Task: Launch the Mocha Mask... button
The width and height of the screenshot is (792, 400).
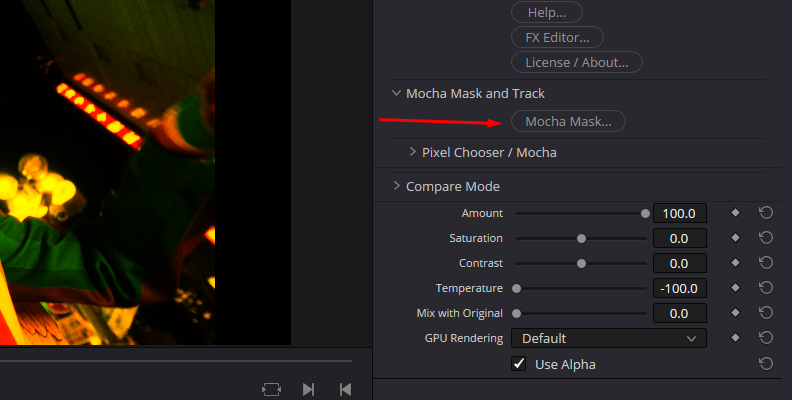Action: [568, 121]
